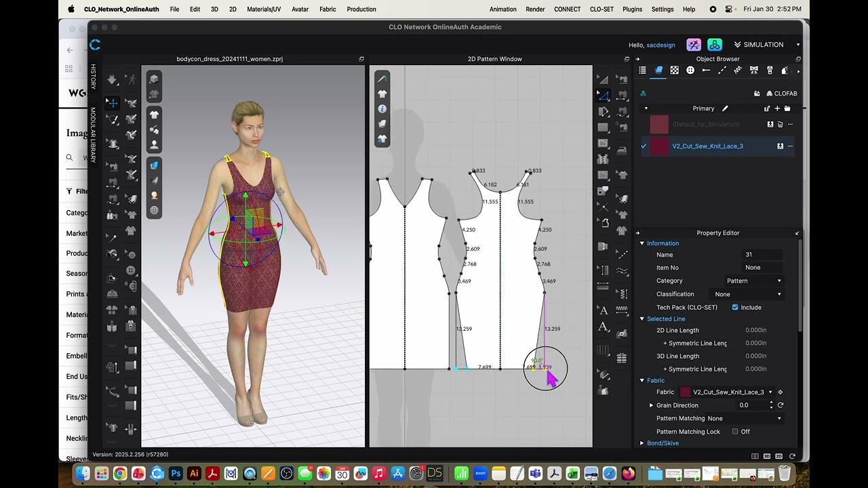Delete the Default_for_Simulation fabric trash icon
The width and height of the screenshot is (868, 488).
point(780,125)
